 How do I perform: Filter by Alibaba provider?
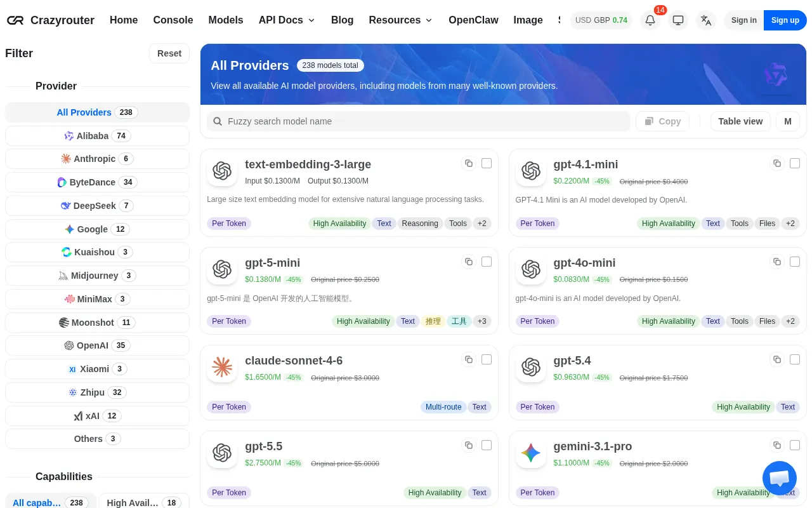tap(97, 136)
